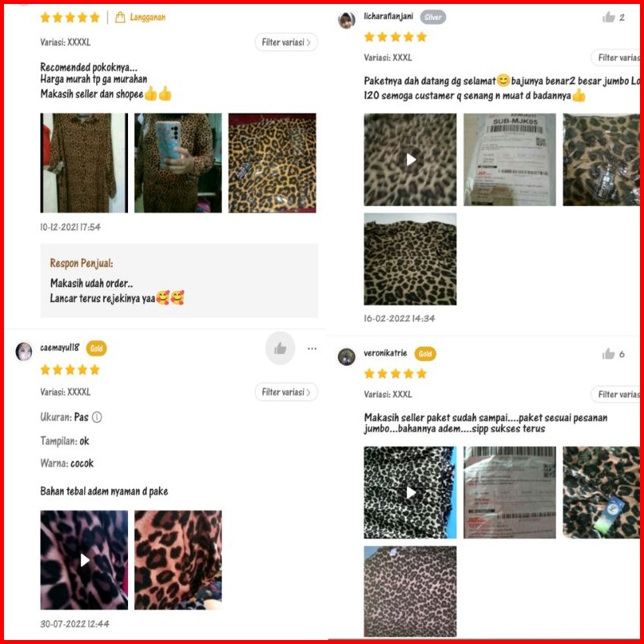Click the username veronikatrie
Image resolution: width=644 pixels, height=644 pixels.
(386, 353)
